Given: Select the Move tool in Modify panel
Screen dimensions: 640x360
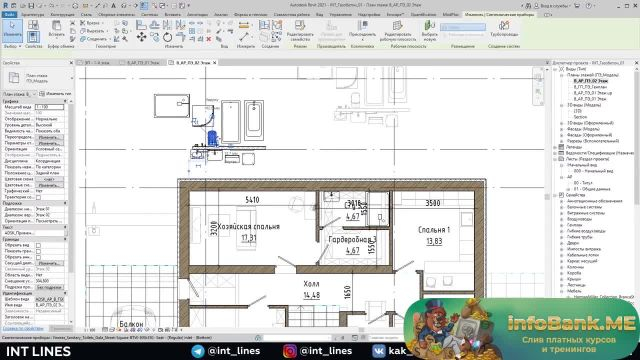Looking at the screenshot, I should [x=142, y=38].
